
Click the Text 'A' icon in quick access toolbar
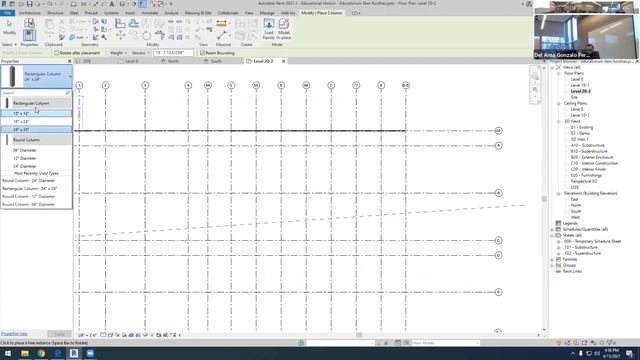111,4
